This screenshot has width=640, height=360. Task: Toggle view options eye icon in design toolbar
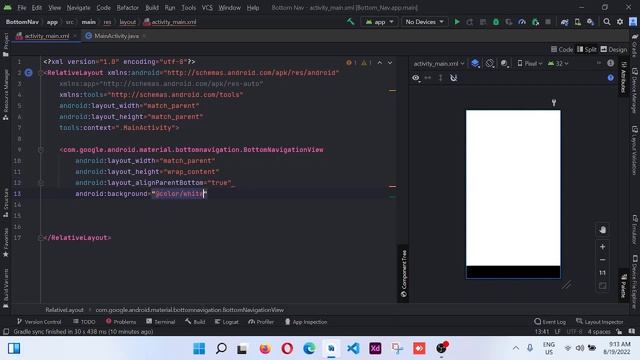(x=416, y=78)
